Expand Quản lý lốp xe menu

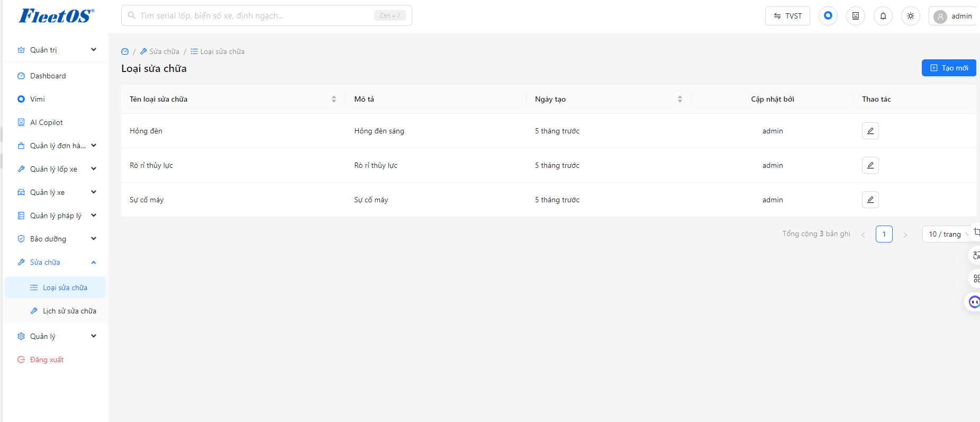56,169
